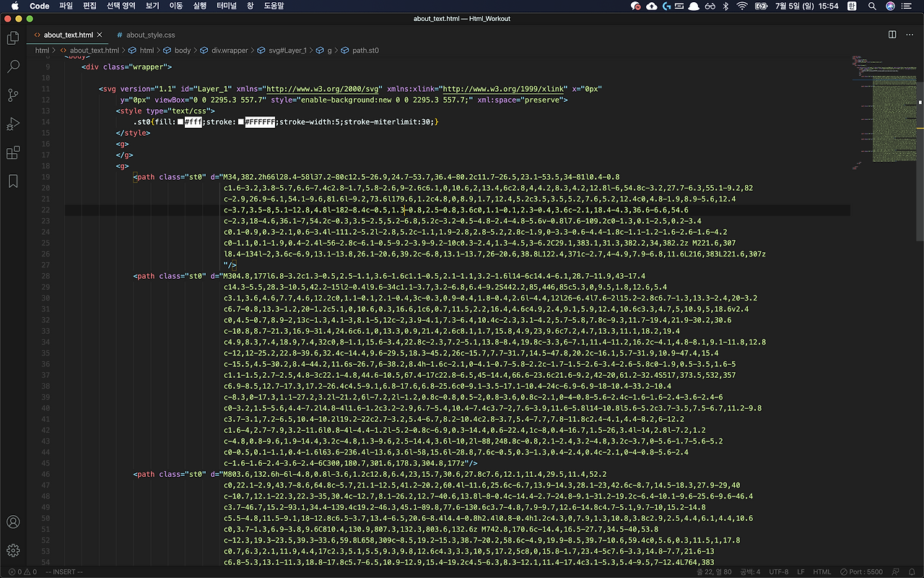Open the 선택 영역 menu
The width and height of the screenshot is (924, 578).
pyautogui.click(x=121, y=6)
